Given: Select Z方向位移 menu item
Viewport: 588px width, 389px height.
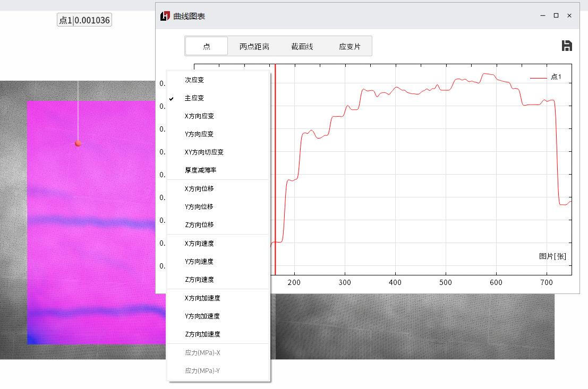Looking at the screenshot, I should pyautogui.click(x=200, y=225).
